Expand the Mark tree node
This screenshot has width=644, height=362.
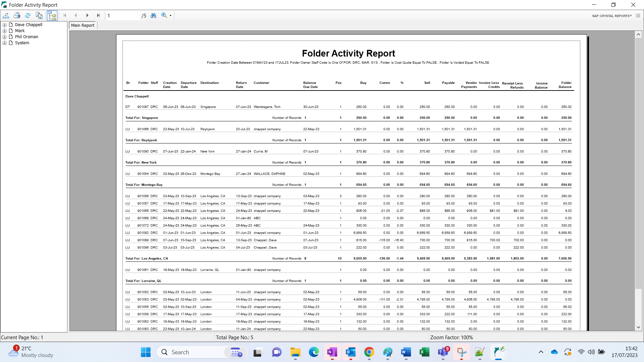tap(5, 31)
